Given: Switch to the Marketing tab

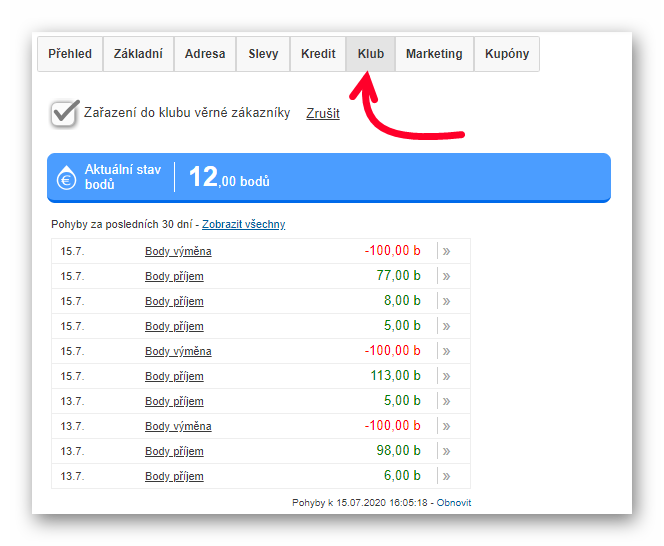Looking at the screenshot, I should click(434, 54).
